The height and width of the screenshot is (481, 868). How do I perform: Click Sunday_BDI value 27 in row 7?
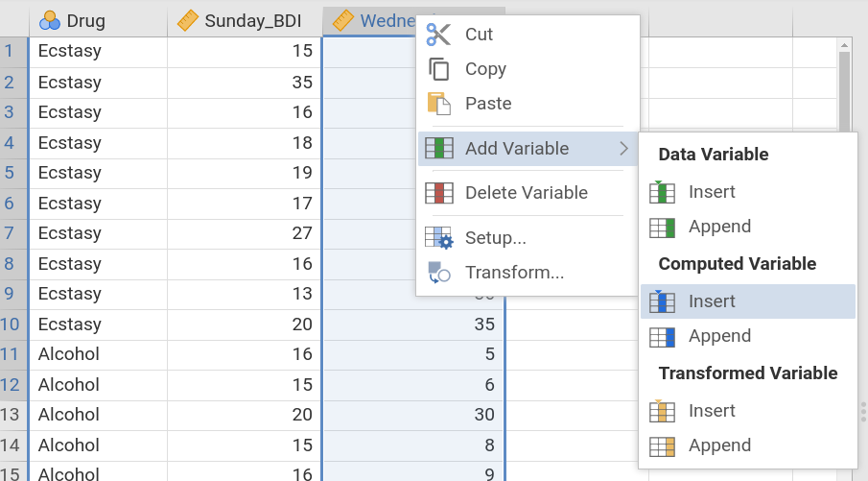point(245,233)
